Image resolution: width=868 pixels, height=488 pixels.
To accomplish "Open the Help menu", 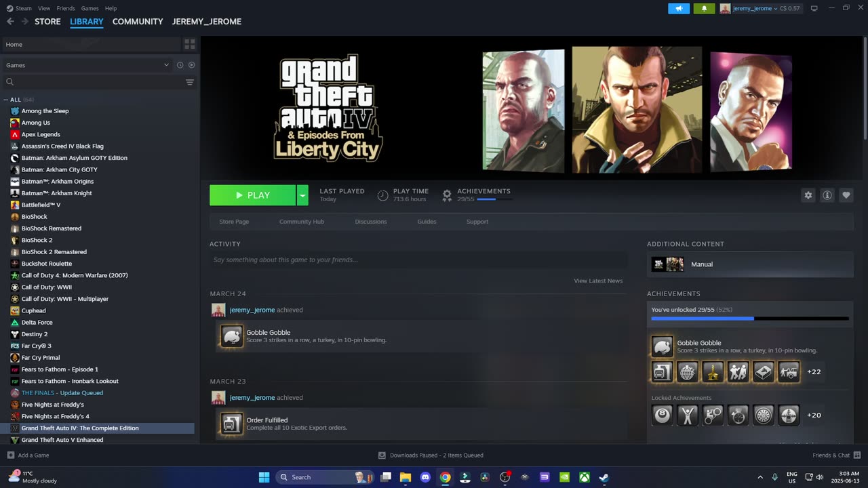I will 111,8.
